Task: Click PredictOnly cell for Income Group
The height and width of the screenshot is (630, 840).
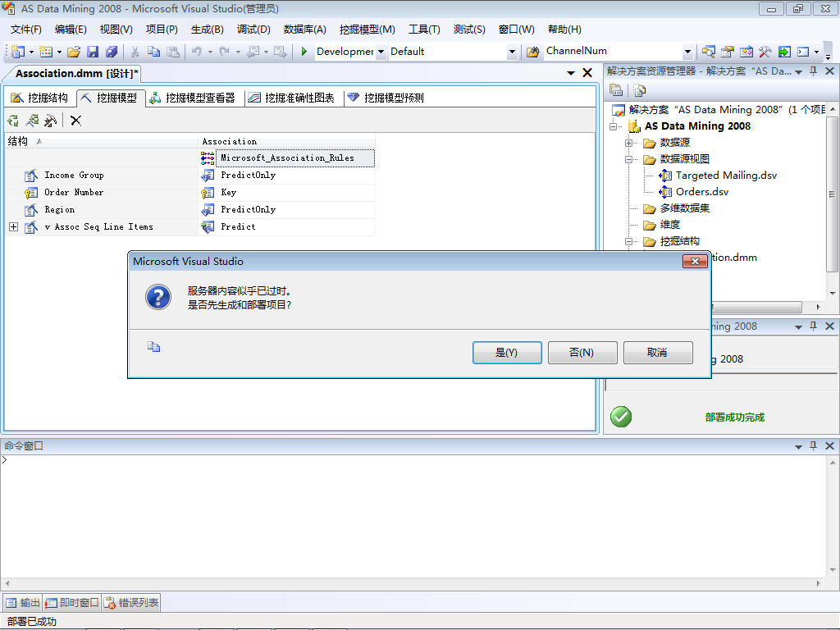Action: 286,176
